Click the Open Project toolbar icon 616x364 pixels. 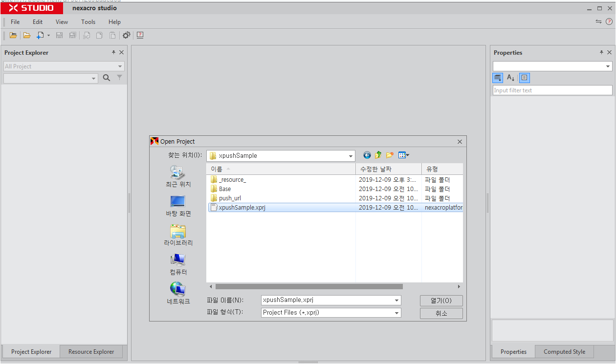coord(13,35)
